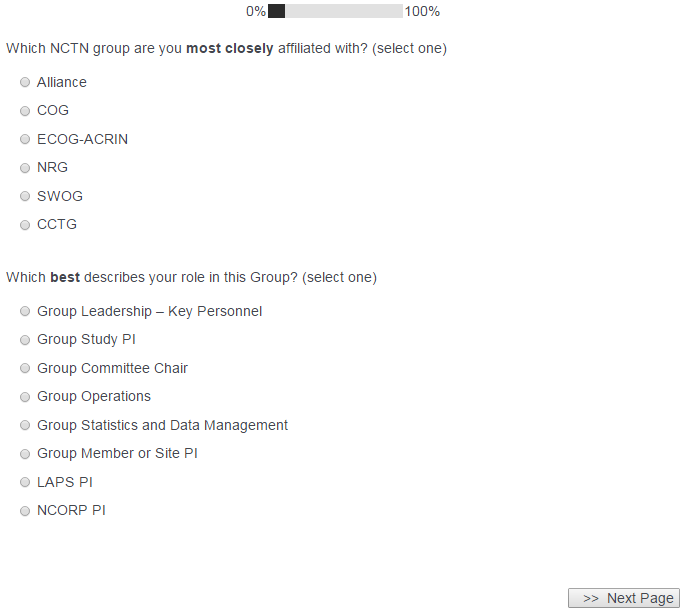Click the NCORP PI label text
The width and height of the screenshot is (683, 613).
click(x=71, y=510)
